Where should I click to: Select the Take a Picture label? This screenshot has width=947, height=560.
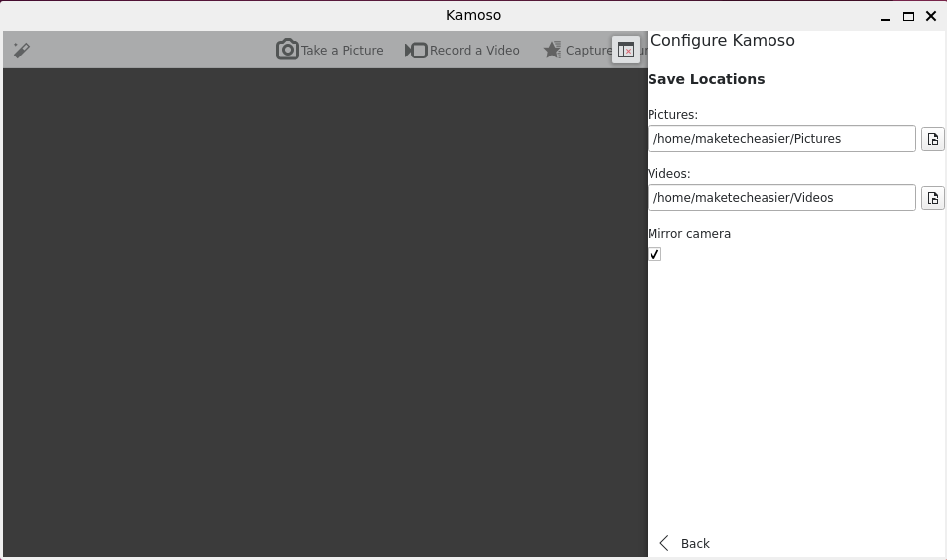[x=342, y=51]
